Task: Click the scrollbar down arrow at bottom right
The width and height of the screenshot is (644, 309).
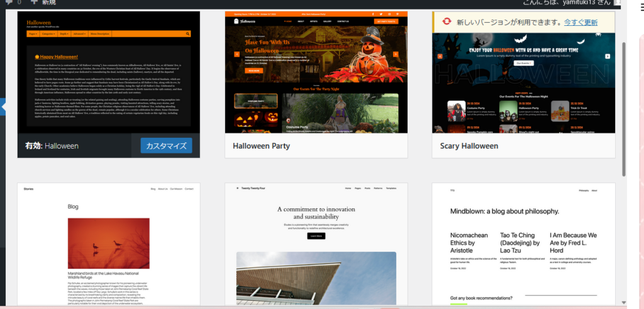Action: click(x=623, y=303)
